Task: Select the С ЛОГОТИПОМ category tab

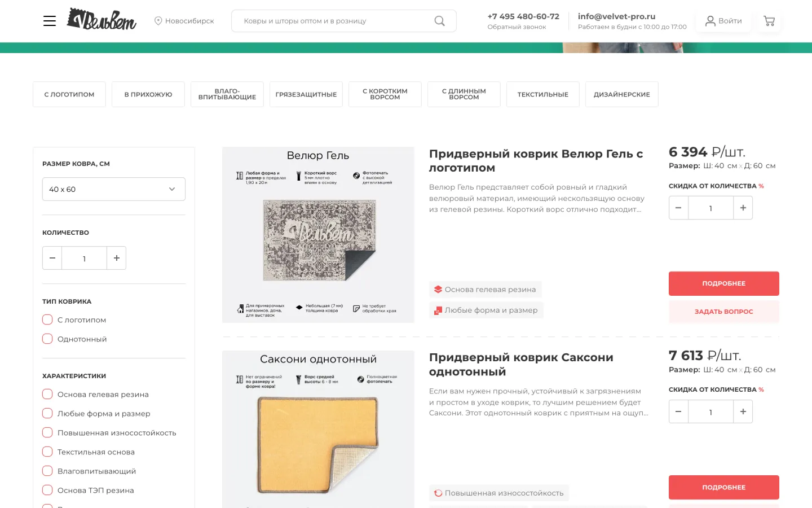Action: click(69, 94)
